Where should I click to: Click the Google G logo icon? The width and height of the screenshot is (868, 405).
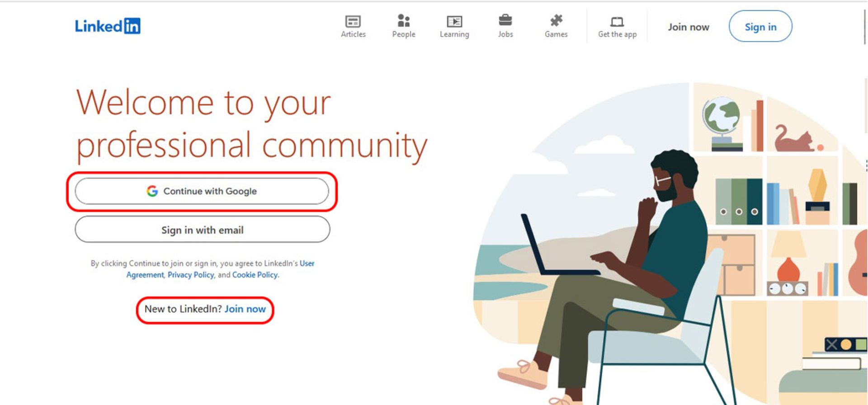pos(152,191)
